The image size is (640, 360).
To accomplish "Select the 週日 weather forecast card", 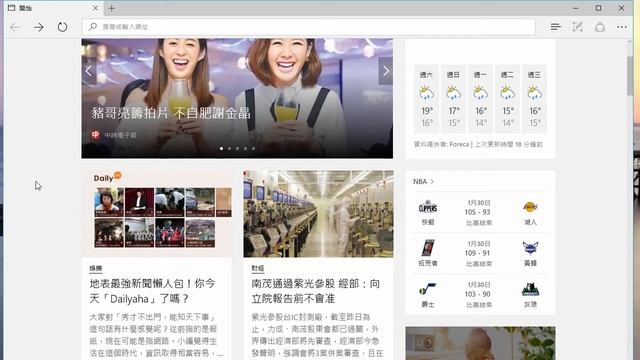I will [453, 99].
